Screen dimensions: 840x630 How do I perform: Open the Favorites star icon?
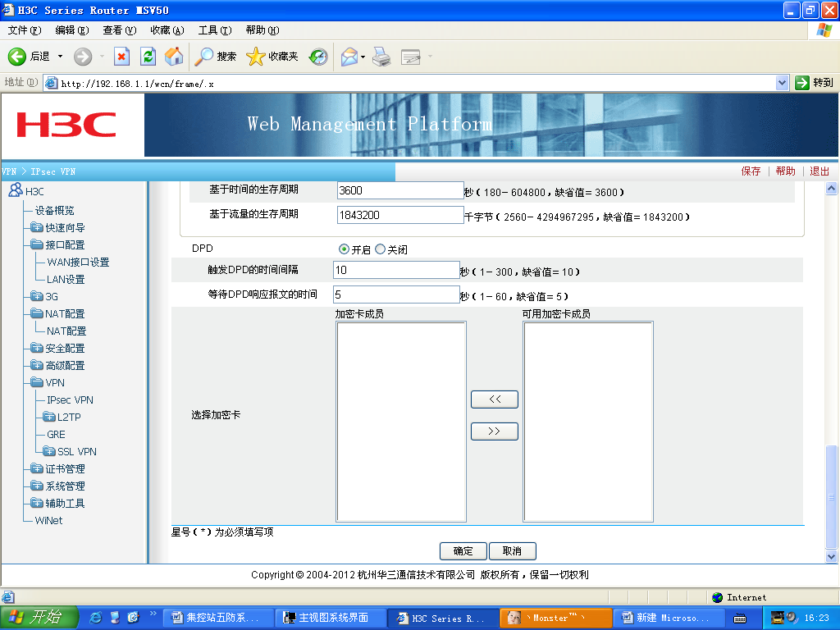coord(256,57)
